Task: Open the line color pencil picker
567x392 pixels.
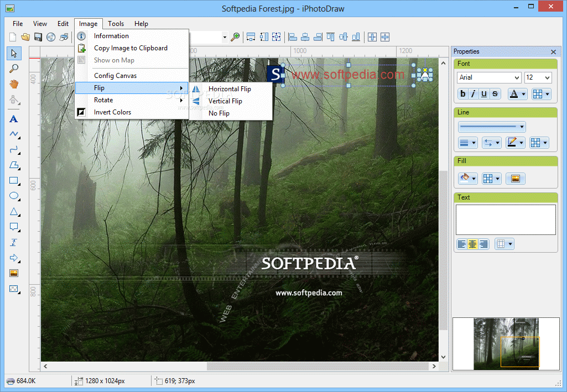Action: pos(516,143)
